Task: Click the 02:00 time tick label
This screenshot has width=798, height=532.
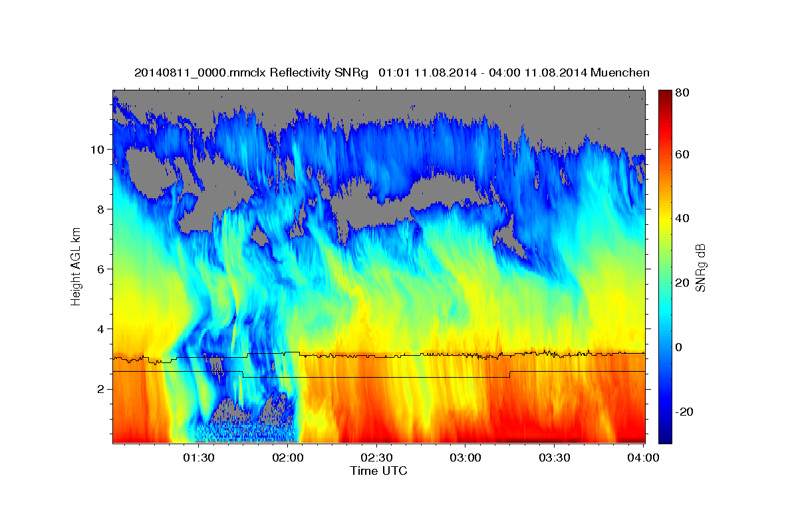Action: coord(288,458)
